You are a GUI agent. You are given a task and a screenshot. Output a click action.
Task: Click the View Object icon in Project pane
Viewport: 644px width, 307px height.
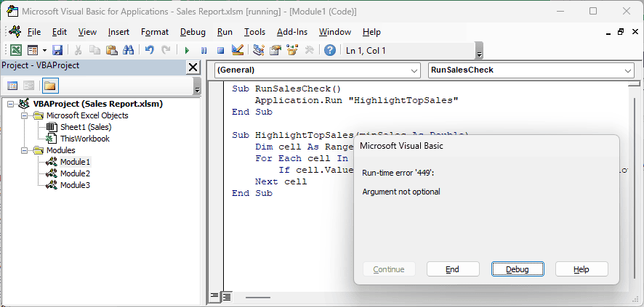28,86
